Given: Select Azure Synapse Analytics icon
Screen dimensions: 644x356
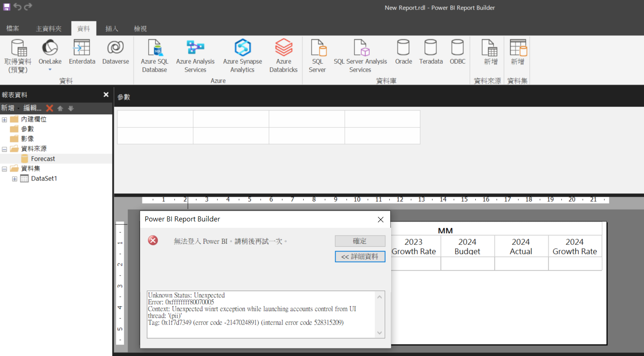Looking at the screenshot, I should click(x=242, y=56).
